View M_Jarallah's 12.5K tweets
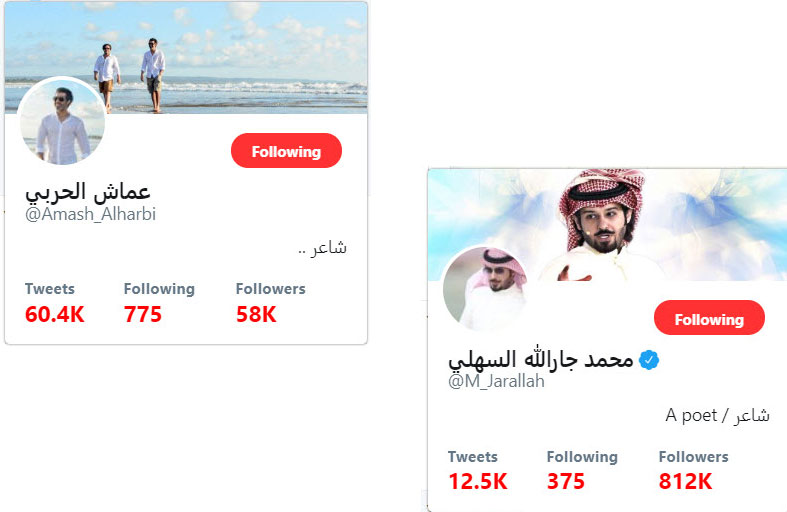 tap(478, 481)
